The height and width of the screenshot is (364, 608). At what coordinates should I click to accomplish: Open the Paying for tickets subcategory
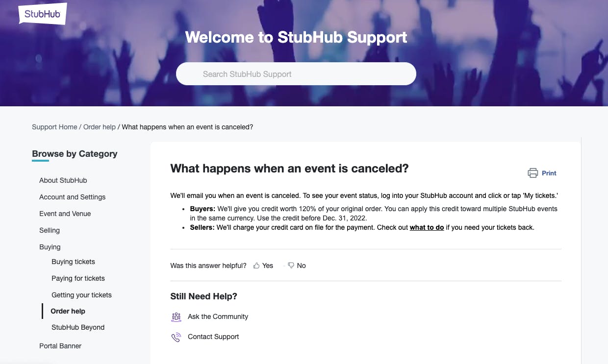pyautogui.click(x=78, y=278)
